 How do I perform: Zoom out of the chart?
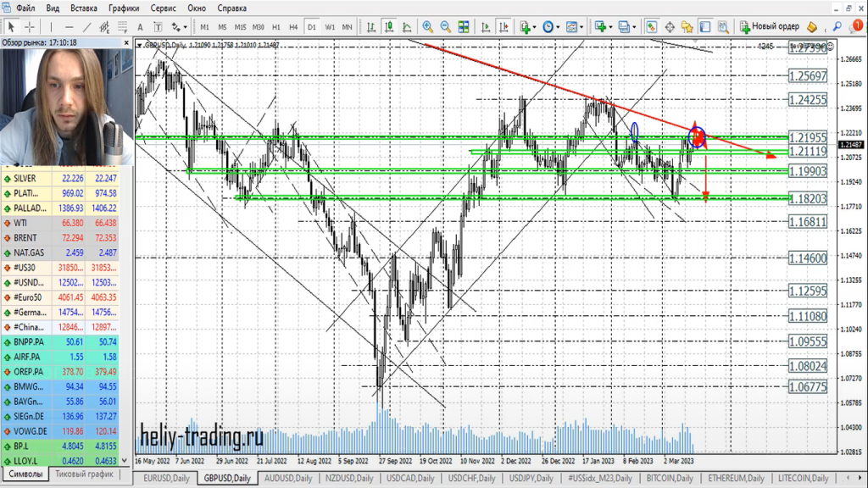pyautogui.click(x=445, y=27)
